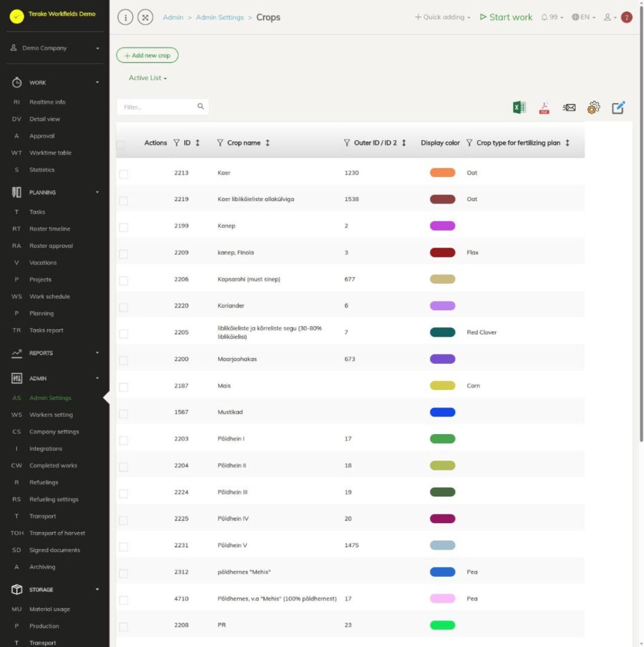Sort Crop type for fertilizing plan column
Screen dimensions: 644x647
tap(568, 143)
